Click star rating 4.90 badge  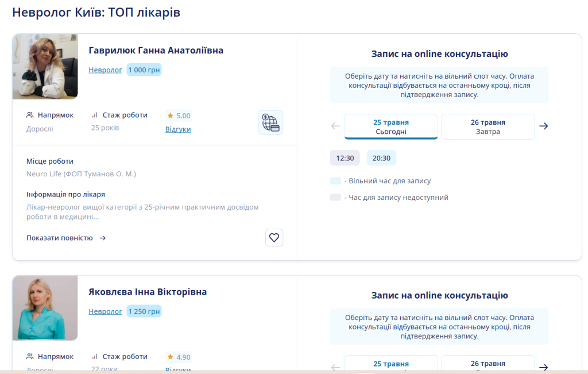[179, 357]
